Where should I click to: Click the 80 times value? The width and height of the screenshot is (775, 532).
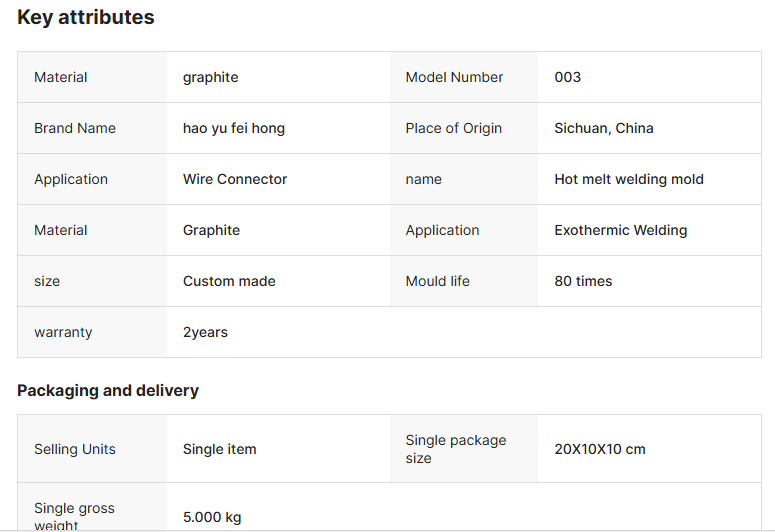coord(583,281)
